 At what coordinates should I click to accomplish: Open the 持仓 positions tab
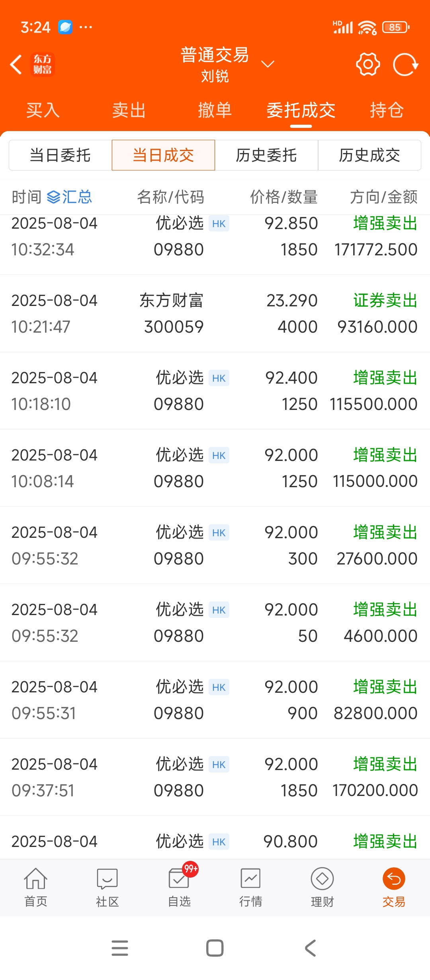387,110
